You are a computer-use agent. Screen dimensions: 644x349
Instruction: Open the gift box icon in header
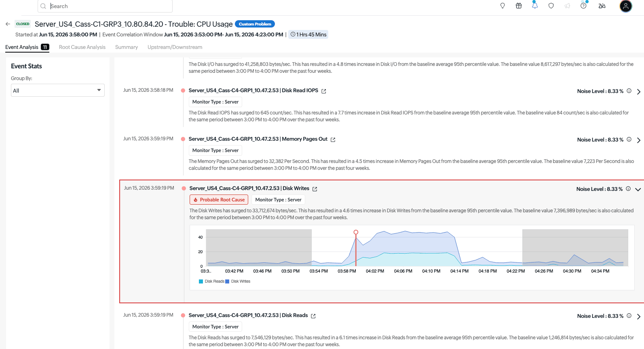(519, 6)
